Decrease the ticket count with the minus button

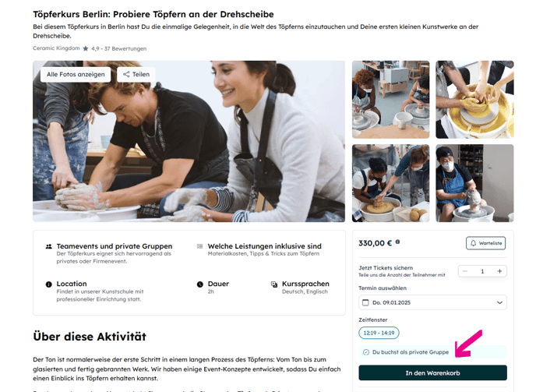coord(465,271)
